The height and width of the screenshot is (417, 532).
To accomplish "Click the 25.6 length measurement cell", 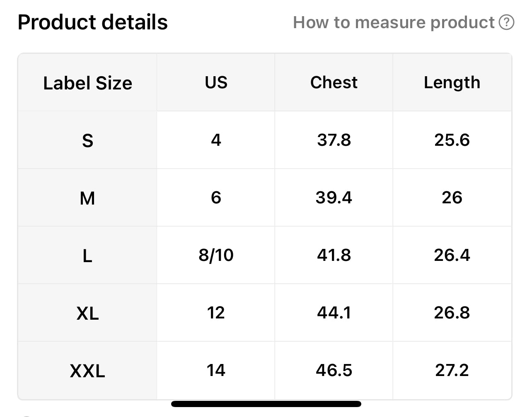I will pyautogui.click(x=452, y=140).
